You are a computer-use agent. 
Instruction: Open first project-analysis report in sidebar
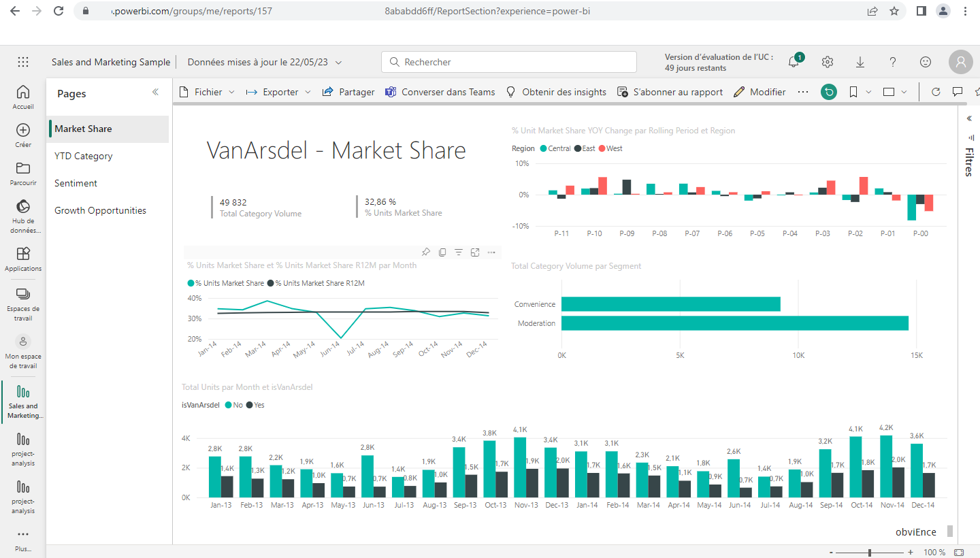[x=23, y=449]
